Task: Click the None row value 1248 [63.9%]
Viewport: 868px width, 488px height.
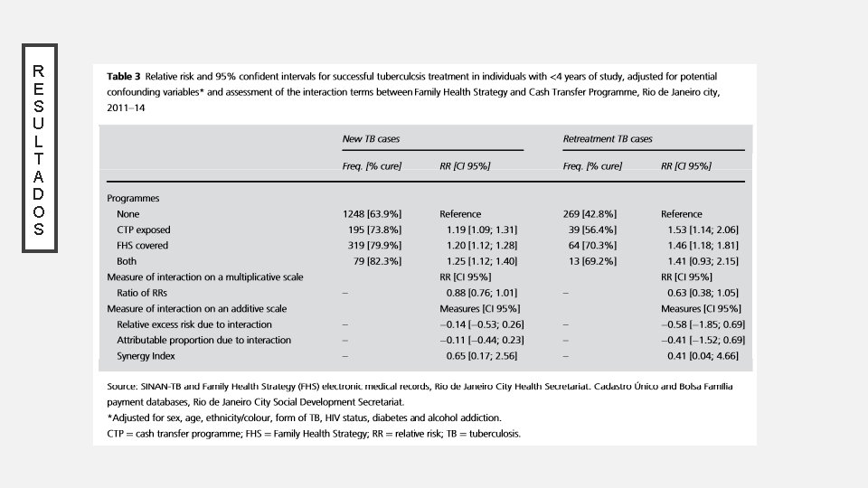Action: click(x=372, y=214)
